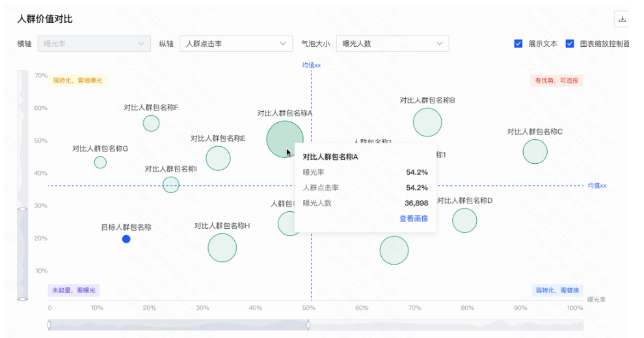
Task: Click the 未起量，需曝光 quadrant tag
Action: click(74, 291)
